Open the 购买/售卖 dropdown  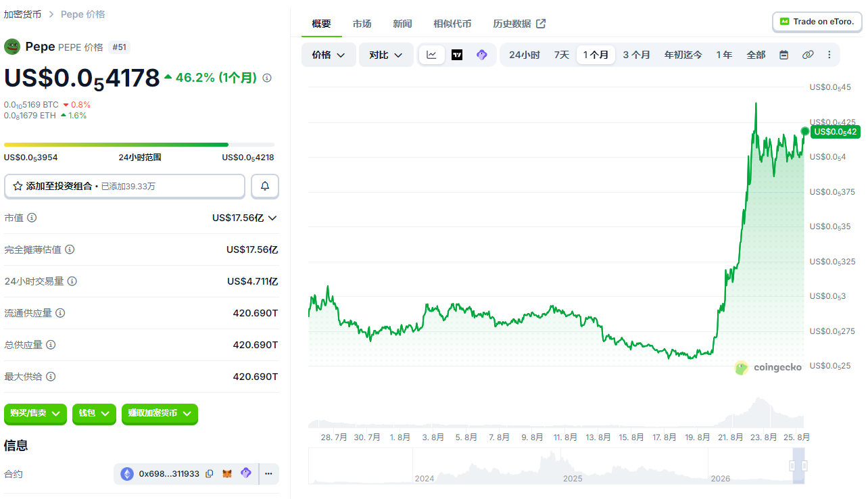[36, 413]
